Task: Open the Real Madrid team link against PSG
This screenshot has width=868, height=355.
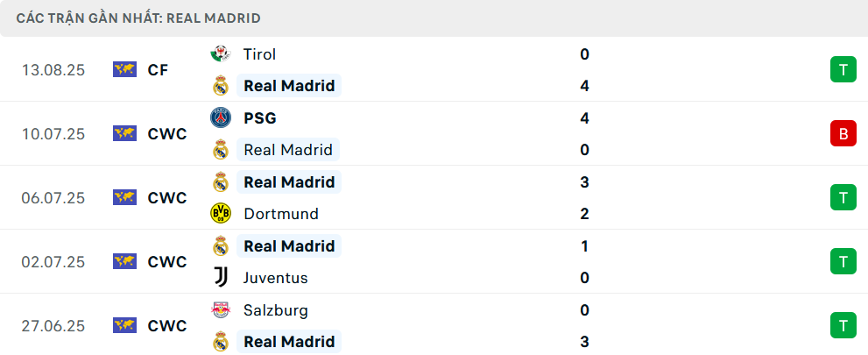Action: point(288,150)
